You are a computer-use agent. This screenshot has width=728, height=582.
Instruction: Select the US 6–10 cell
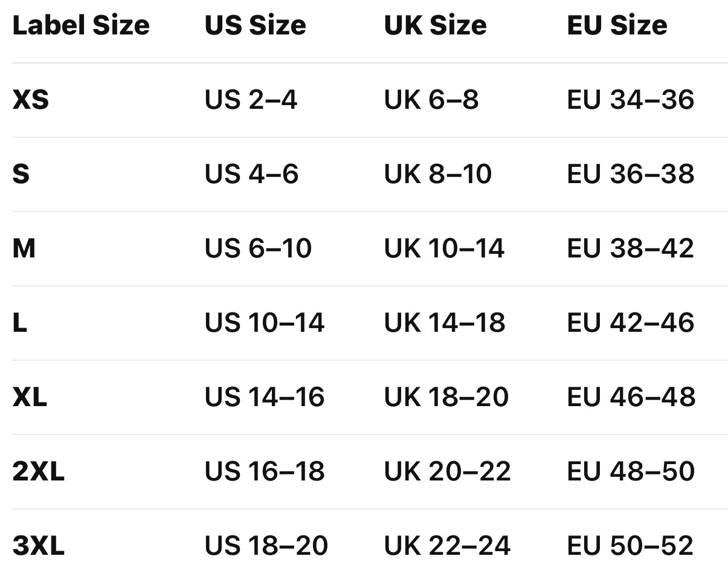click(258, 248)
